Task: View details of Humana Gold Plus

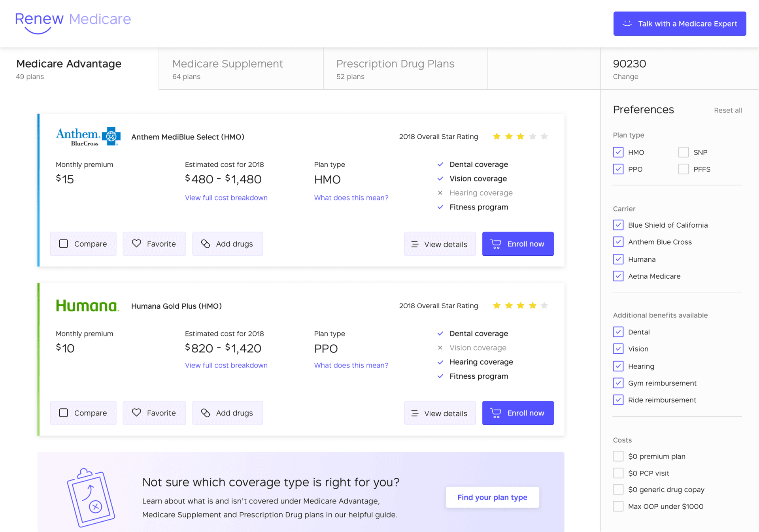Action: (x=440, y=413)
